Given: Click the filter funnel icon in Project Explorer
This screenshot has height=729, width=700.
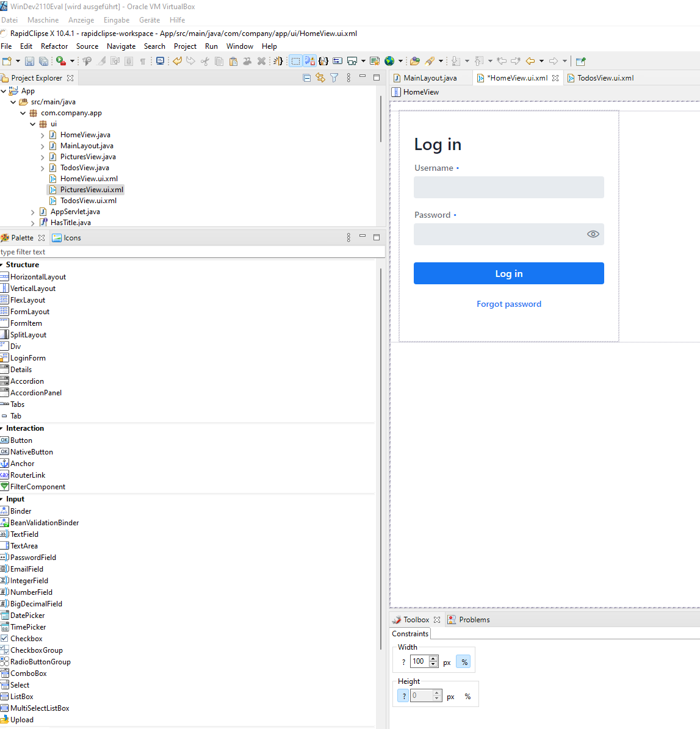Looking at the screenshot, I should point(334,77).
